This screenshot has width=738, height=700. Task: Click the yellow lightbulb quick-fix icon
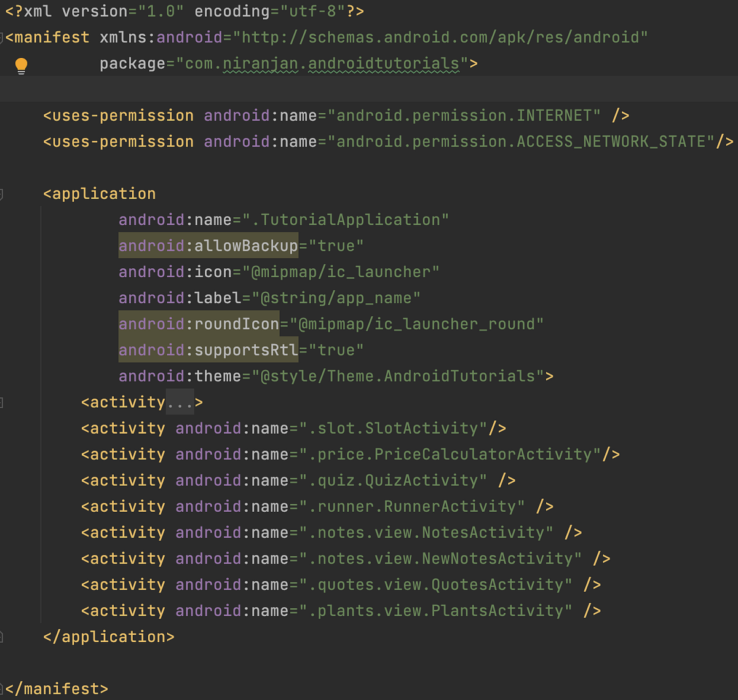pos(22,64)
